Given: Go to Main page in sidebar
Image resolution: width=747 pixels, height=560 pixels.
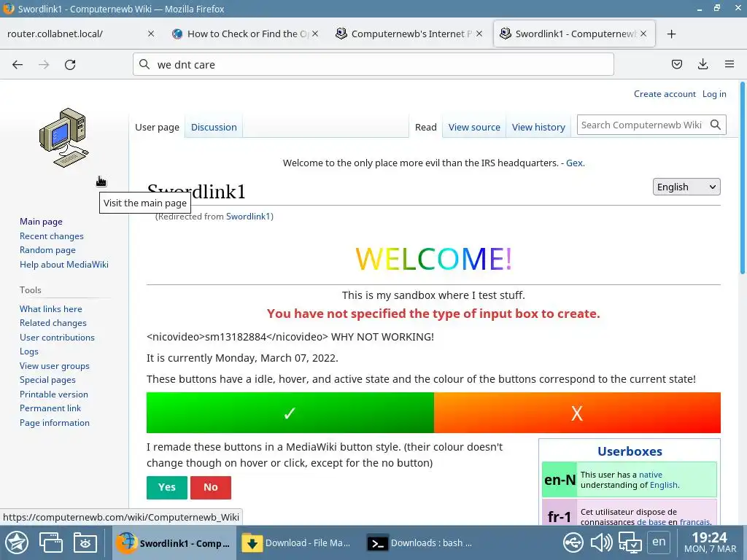Looking at the screenshot, I should 41,222.
